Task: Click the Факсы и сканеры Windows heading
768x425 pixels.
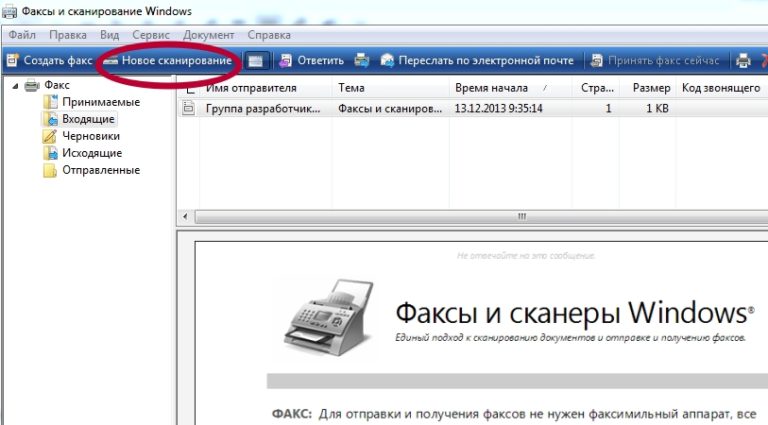Action: [x=575, y=312]
